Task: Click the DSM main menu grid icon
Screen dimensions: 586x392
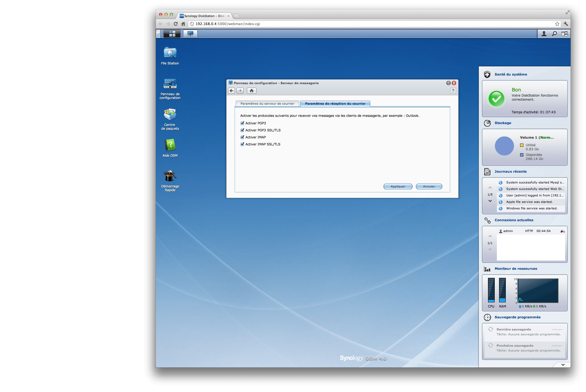Action: (172, 34)
